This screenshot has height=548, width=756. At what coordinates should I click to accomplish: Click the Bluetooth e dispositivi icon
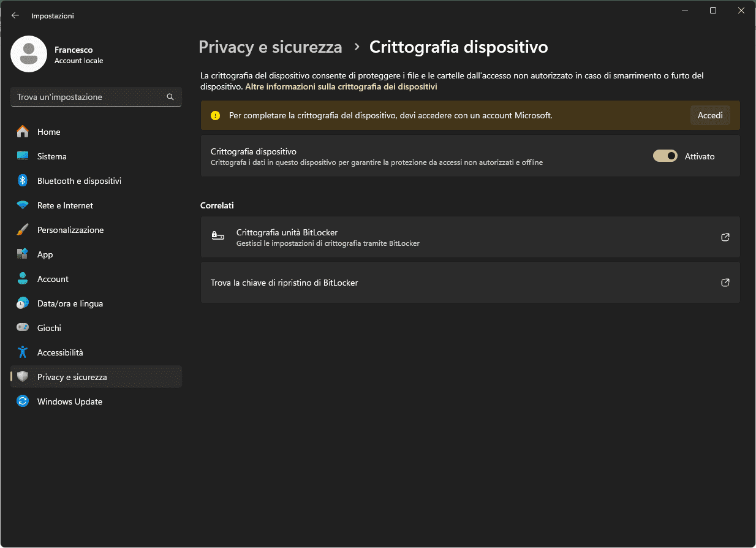pos(23,181)
